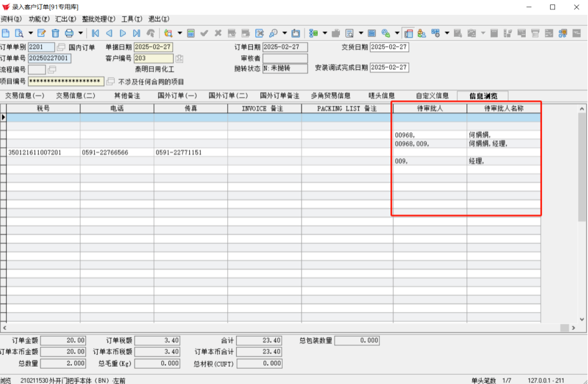588x384 pixels.
Task: Go to the first record
Action: 96,33
